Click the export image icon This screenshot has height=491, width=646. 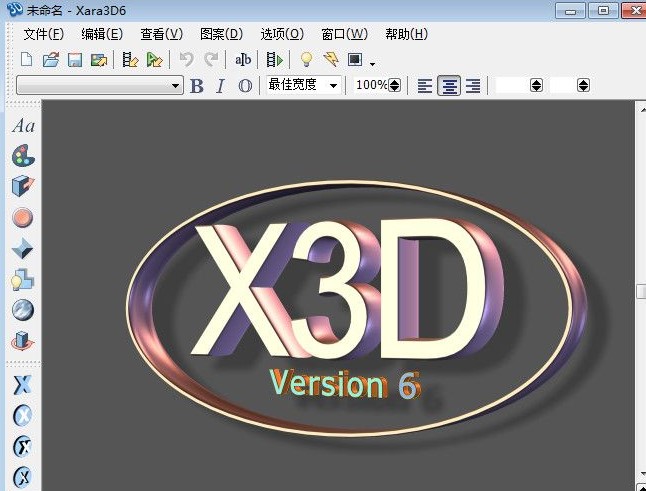coord(99,60)
